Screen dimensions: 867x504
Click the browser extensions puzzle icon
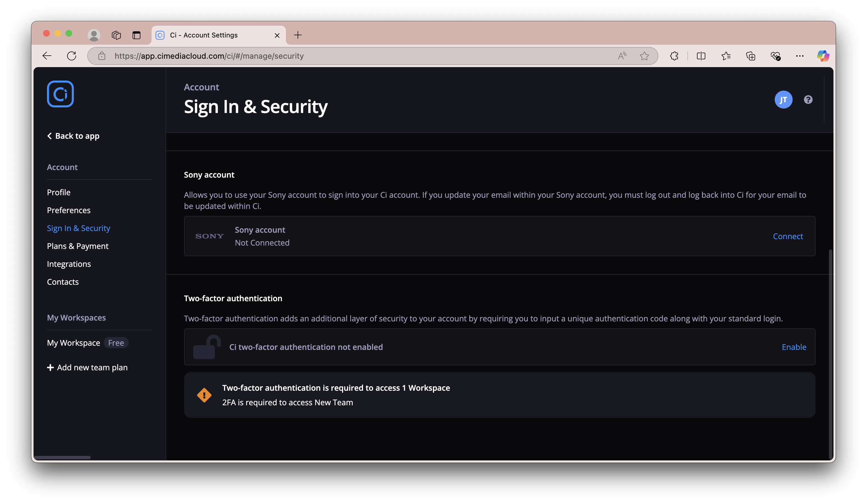pyautogui.click(x=674, y=56)
